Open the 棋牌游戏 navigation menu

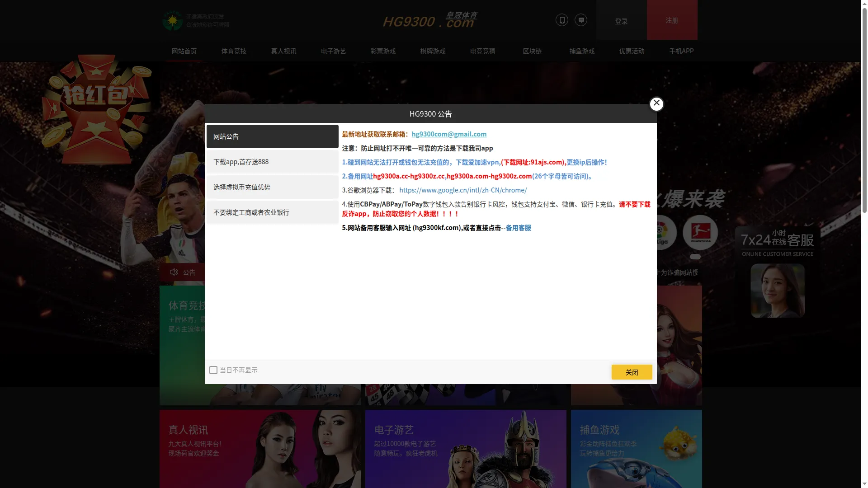point(433,51)
